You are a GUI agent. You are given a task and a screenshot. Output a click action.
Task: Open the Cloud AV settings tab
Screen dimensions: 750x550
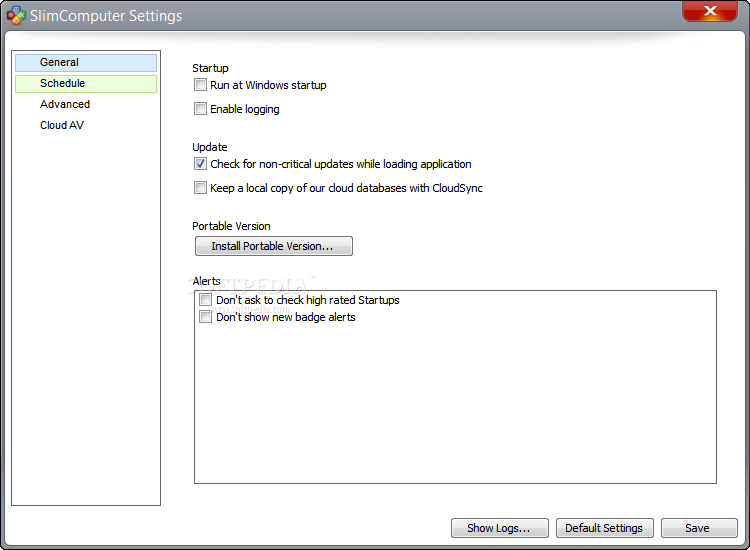coord(86,125)
